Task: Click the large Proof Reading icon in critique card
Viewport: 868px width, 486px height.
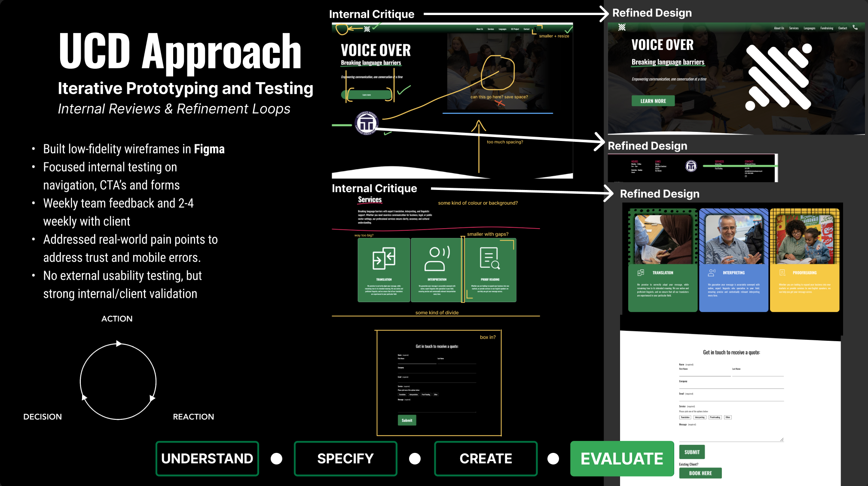Action: [x=489, y=258]
